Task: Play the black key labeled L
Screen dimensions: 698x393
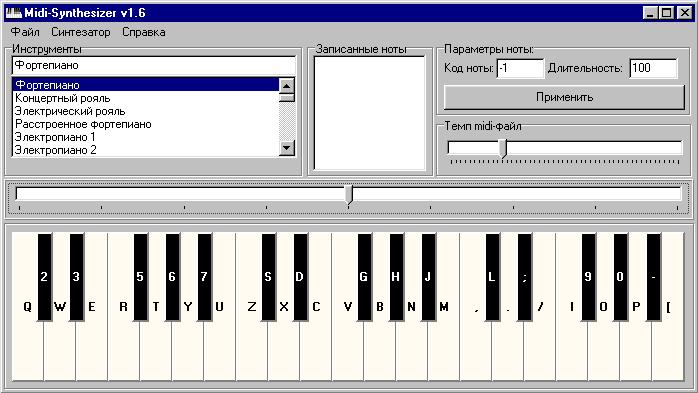Action: pos(493,276)
